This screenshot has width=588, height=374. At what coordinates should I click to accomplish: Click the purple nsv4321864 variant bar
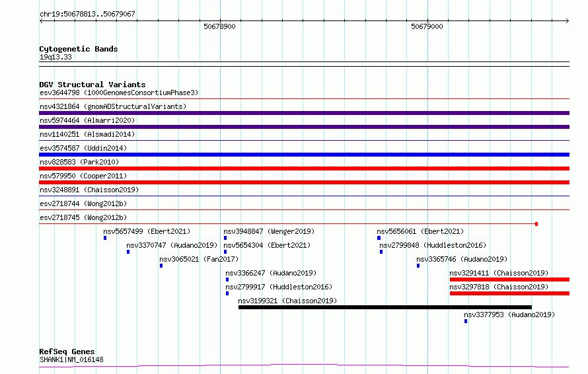click(304, 113)
